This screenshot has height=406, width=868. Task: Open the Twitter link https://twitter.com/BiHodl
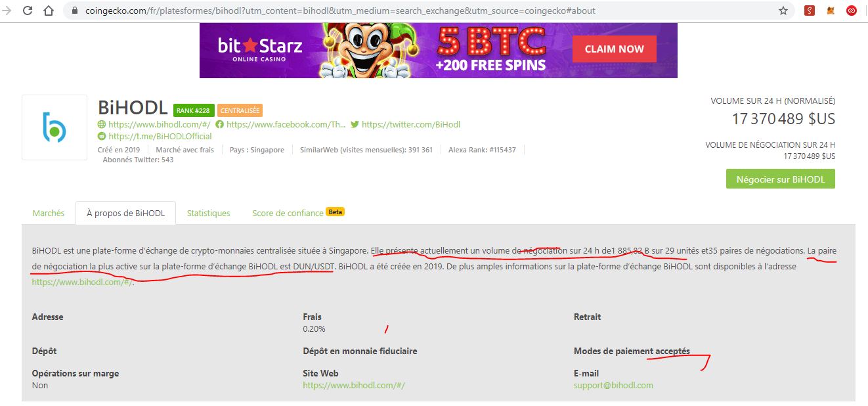(411, 124)
